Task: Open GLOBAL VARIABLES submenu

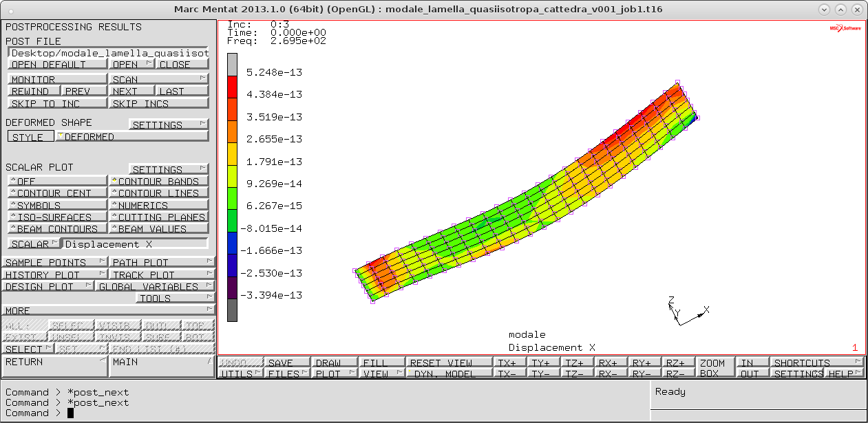Action: [156, 286]
